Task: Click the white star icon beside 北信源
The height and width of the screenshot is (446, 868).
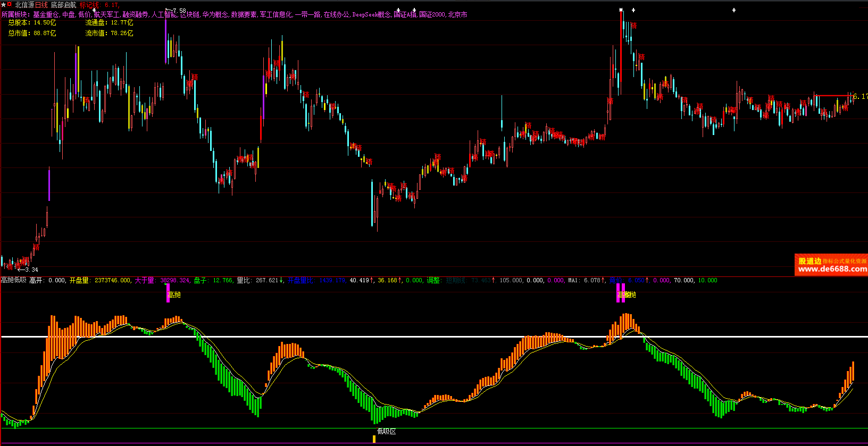Action: point(3,5)
